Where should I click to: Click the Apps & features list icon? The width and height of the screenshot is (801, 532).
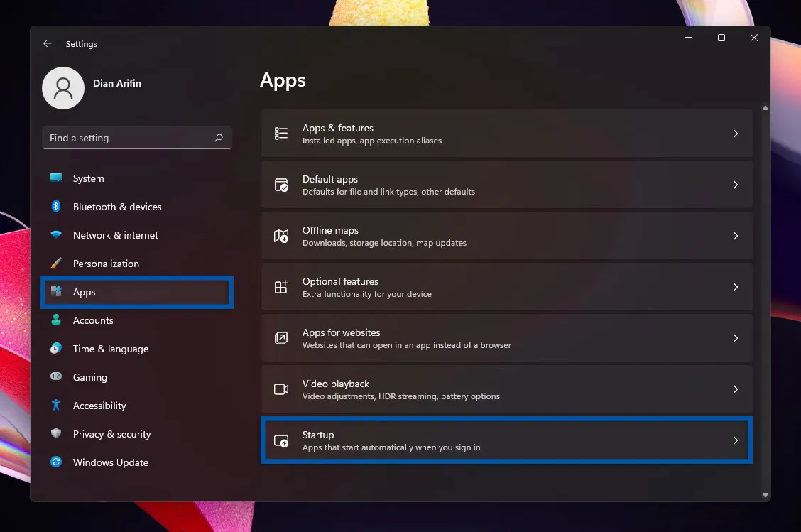[281, 134]
